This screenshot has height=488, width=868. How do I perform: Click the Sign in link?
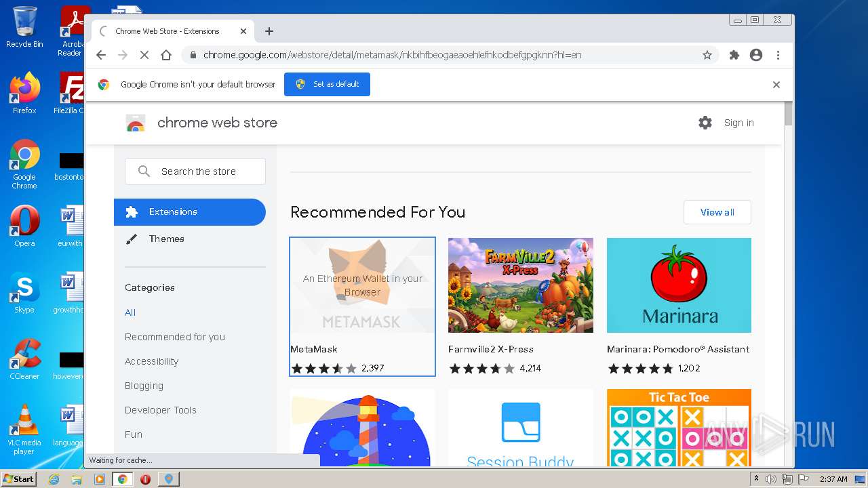(738, 123)
